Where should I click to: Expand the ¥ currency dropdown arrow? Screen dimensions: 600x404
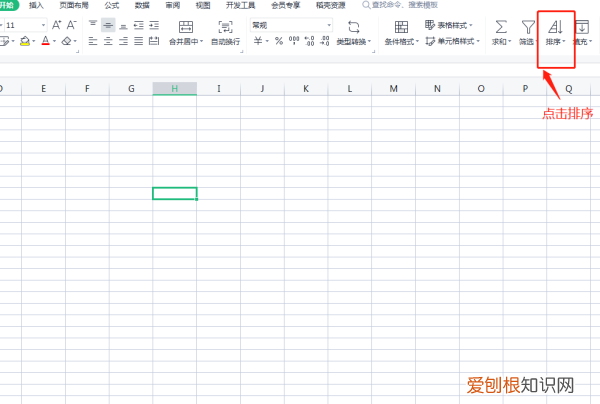[267, 41]
